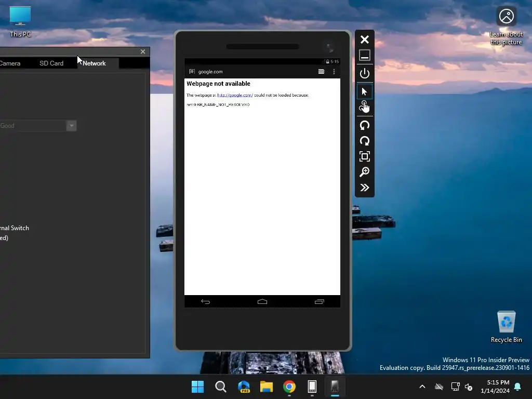Screen dimensions: 532x399
Task: Minimize the emulator using toolbar icon
Action: (364, 55)
